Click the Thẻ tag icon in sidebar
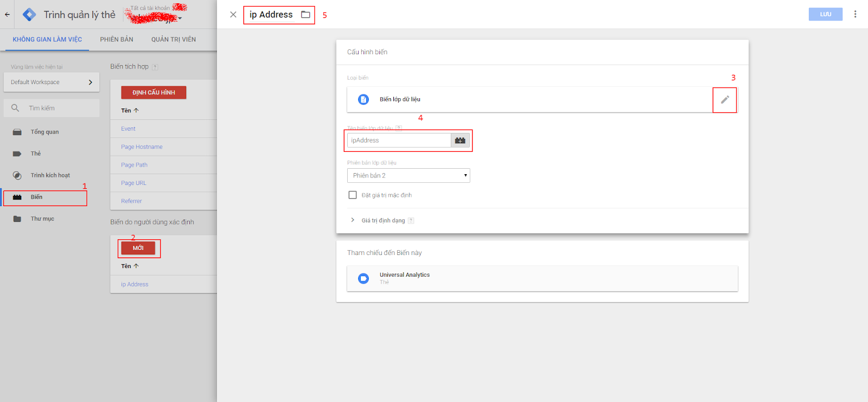The height and width of the screenshot is (402, 868). click(x=17, y=154)
